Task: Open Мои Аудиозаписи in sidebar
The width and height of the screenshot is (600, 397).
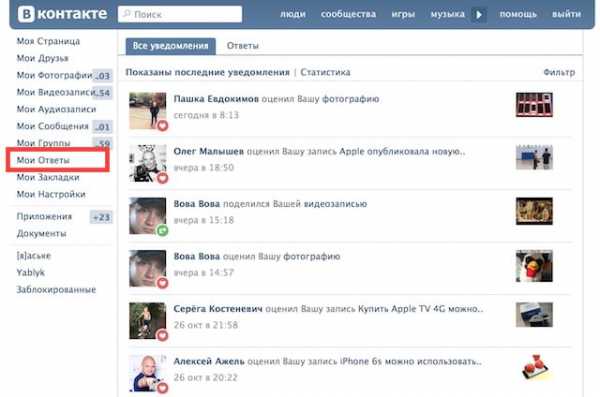Action: pyautogui.click(x=56, y=109)
